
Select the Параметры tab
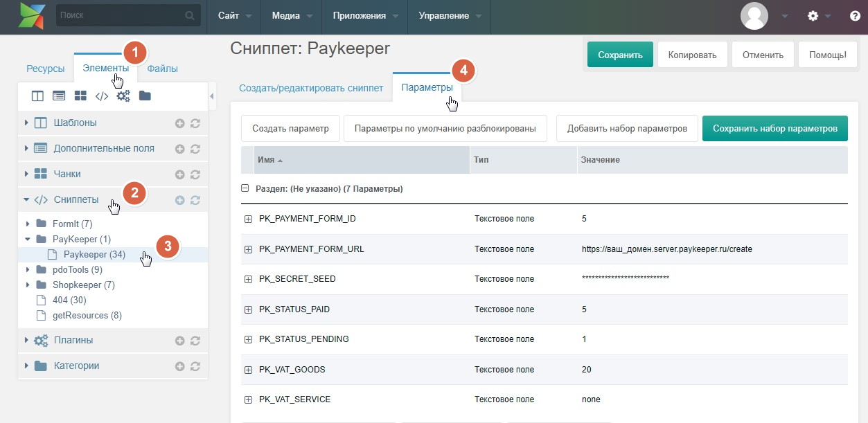point(427,88)
